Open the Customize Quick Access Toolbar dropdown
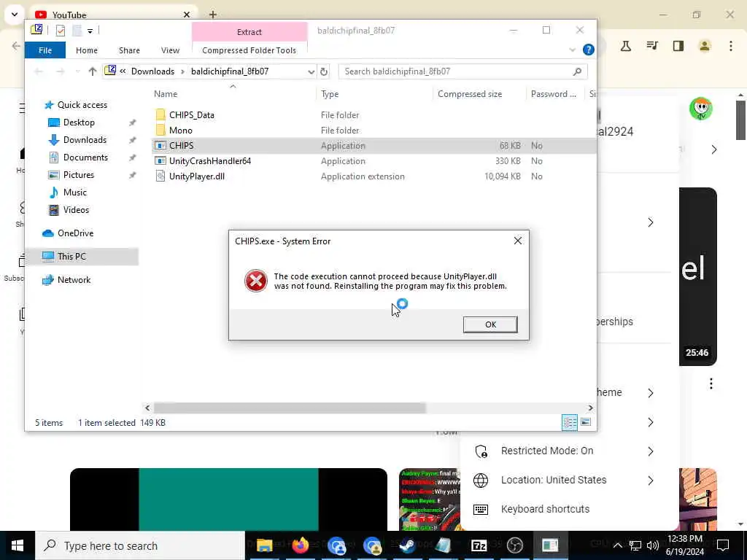The width and height of the screenshot is (747, 560). click(90, 31)
